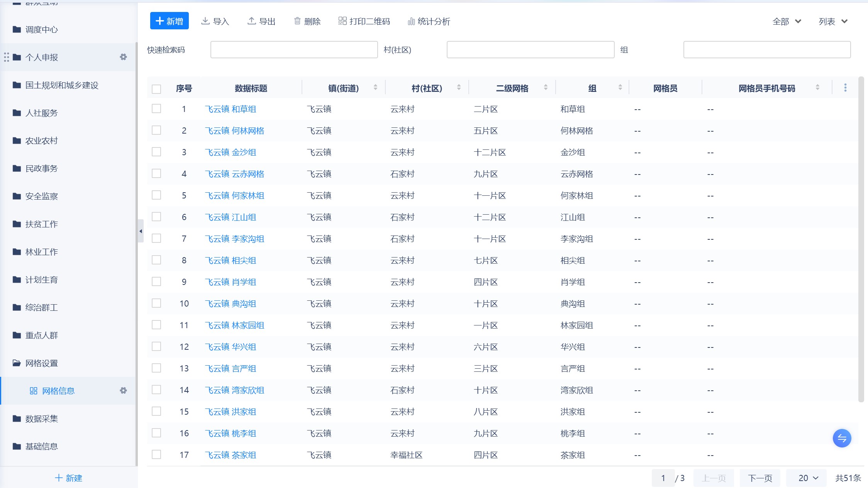Check the row 2 何林网格 checkbox
This screenshot has width=868, height=488.
coord(156,130)
